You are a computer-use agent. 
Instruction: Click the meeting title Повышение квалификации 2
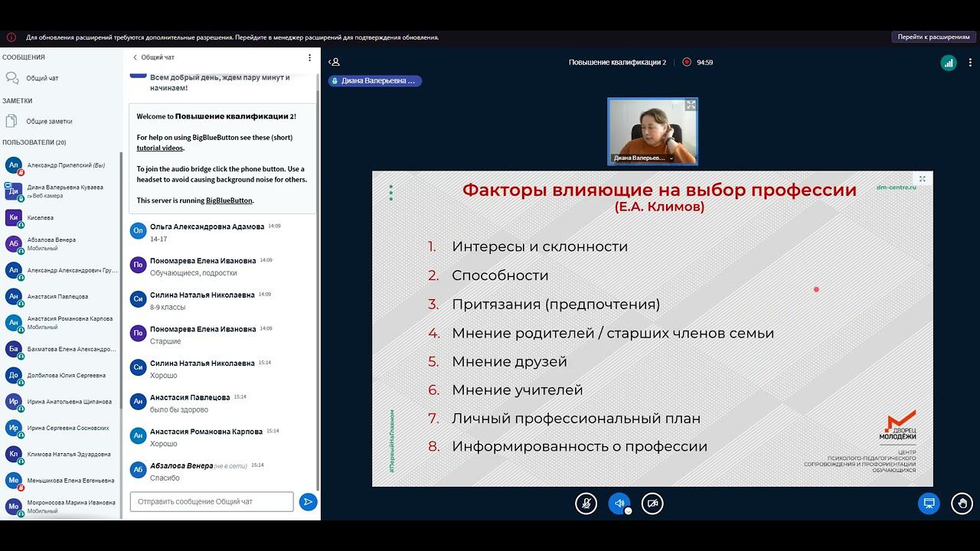617,63
